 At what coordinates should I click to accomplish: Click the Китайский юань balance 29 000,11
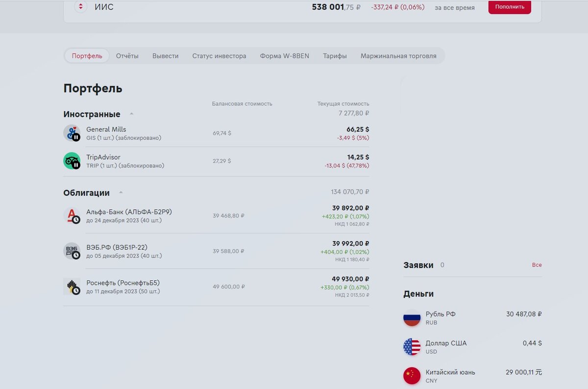click(x=524, y=372)
